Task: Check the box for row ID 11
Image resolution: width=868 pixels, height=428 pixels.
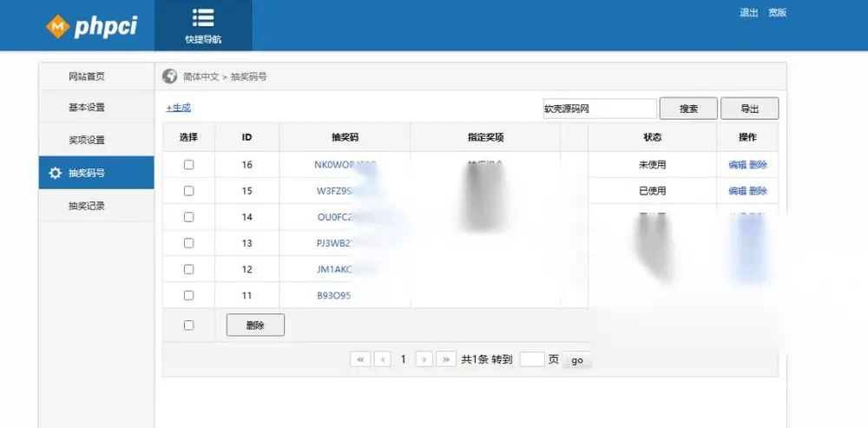Action: click(188, 295)
